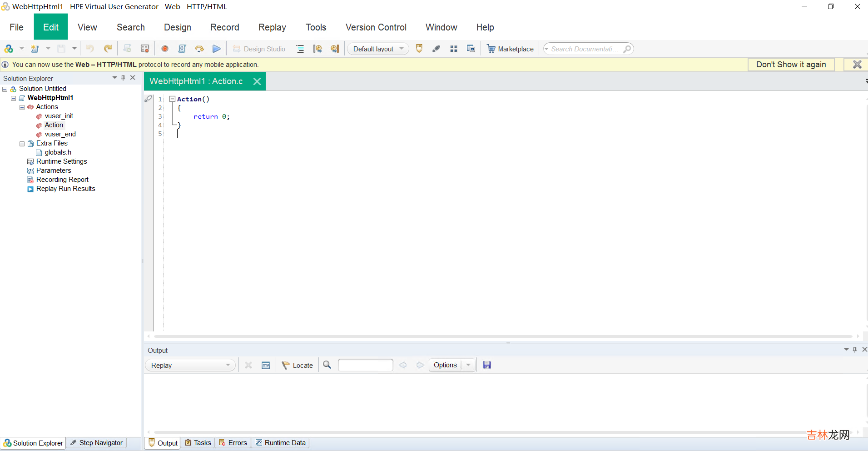Start recording with the red Record button
The height and width of the screenshot is (451, 868).
[x=165, y=49]
